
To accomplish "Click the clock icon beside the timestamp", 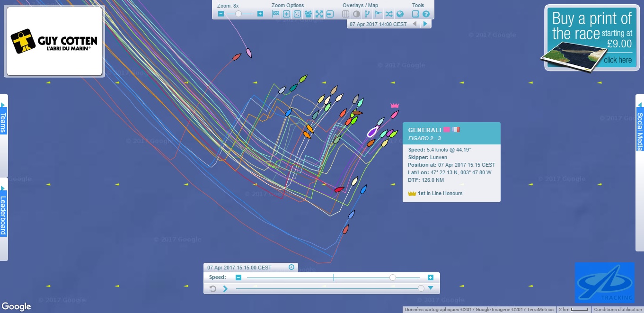I will [291, 268].
